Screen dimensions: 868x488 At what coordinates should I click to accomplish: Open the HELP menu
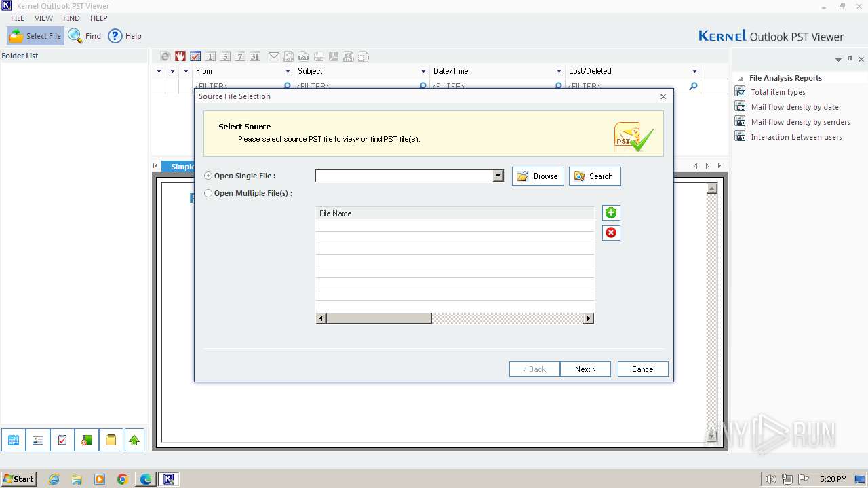[99, 18]
